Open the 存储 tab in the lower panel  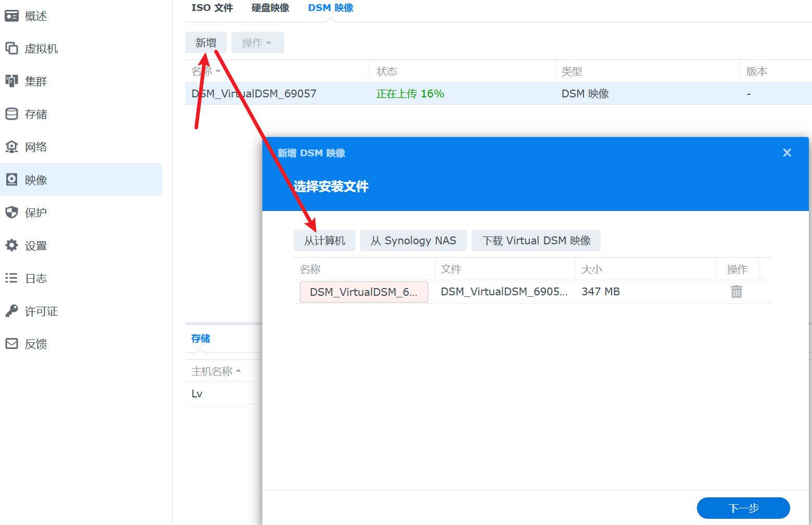point(201,339)
